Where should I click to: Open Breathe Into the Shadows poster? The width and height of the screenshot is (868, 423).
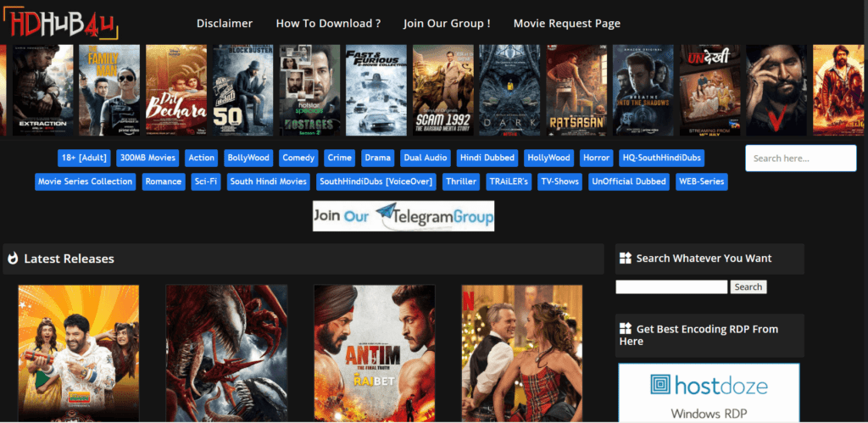coord(643,90)
